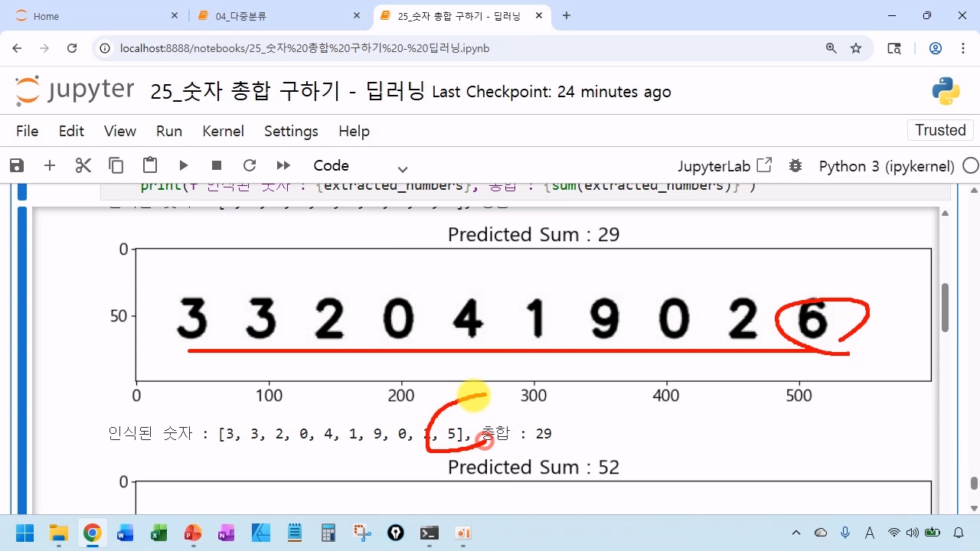
Task: Click the blue cell collapse bar
Action: [x=22, y=360]
